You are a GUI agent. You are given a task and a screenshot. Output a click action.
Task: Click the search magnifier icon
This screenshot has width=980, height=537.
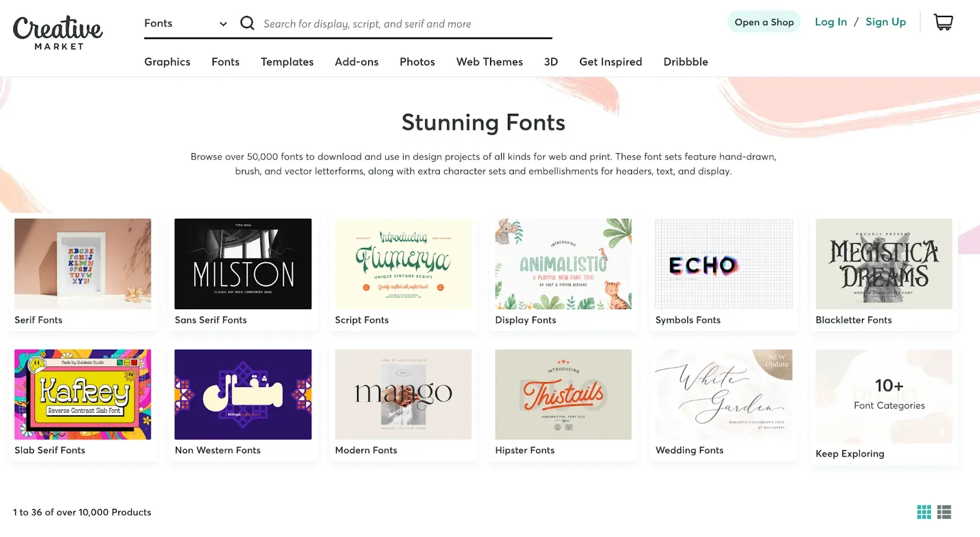pos(247,23)
